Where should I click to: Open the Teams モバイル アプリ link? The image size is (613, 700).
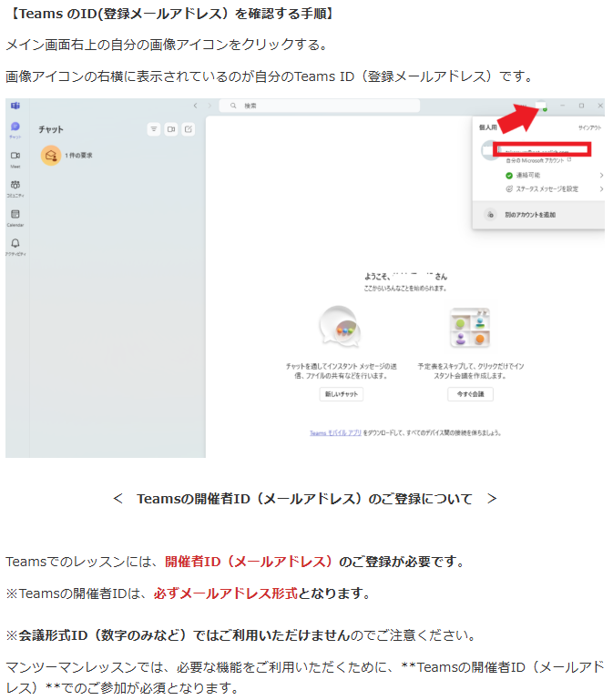point(335,433)
